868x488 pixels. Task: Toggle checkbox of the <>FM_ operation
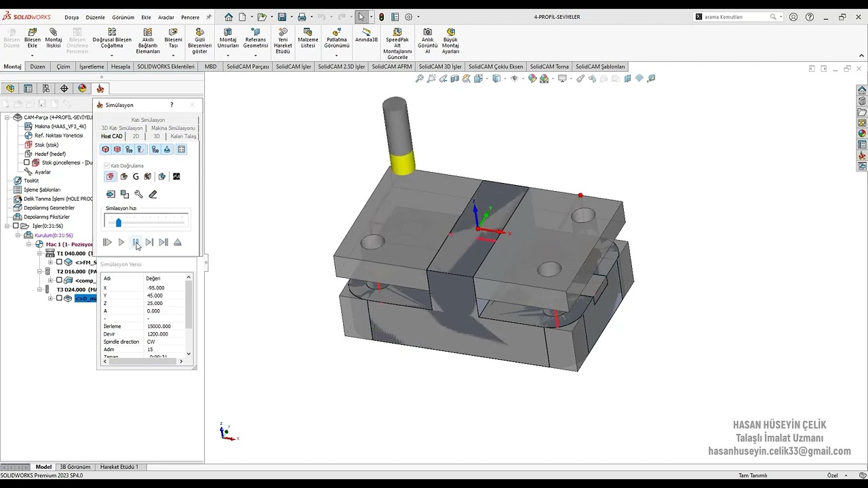point(59,262)
